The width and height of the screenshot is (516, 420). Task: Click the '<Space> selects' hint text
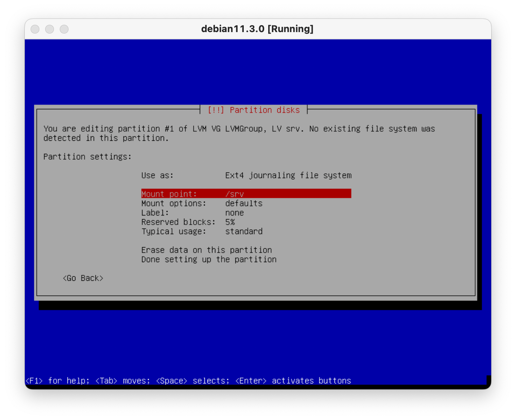tap(192, 381)
